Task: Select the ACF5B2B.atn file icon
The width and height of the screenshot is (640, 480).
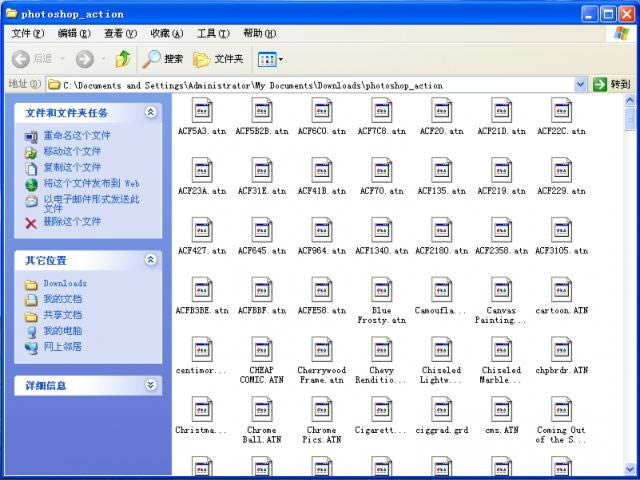Action: (x=262, y=110)
